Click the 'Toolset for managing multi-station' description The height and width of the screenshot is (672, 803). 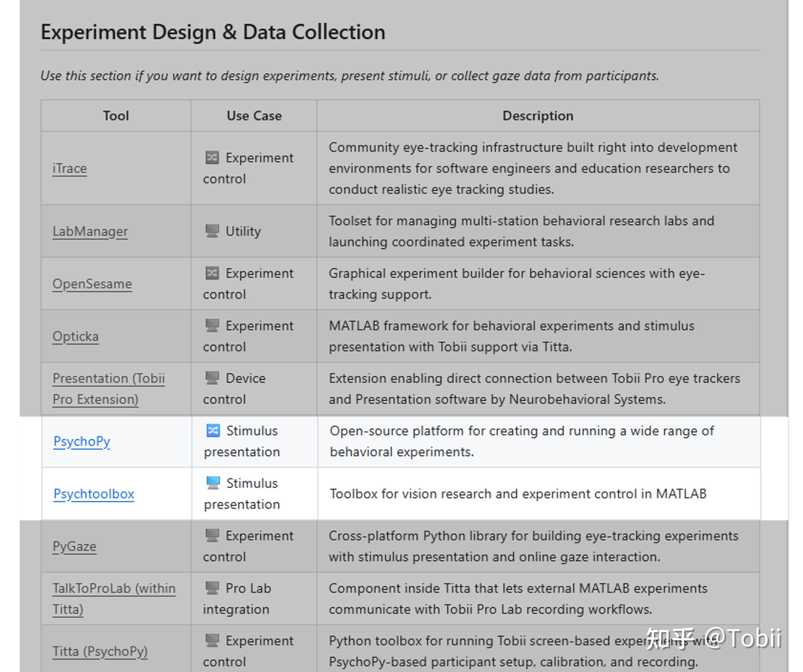pos(522,231)
